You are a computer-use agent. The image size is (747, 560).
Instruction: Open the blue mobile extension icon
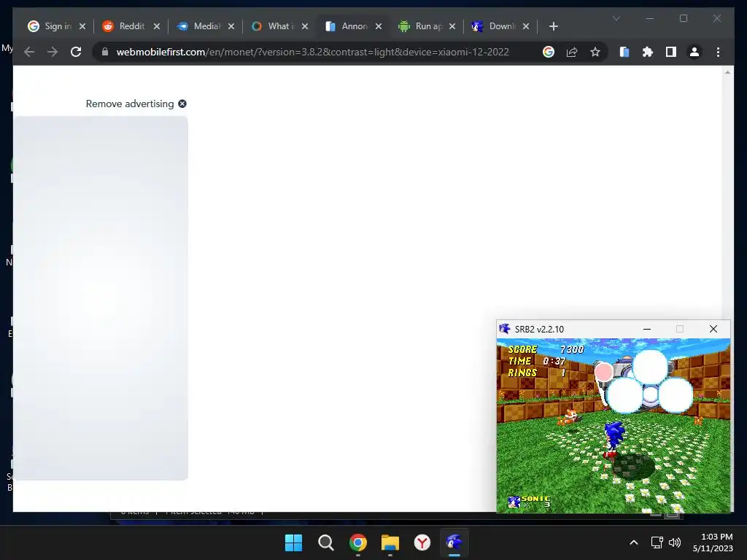[624, 52]
